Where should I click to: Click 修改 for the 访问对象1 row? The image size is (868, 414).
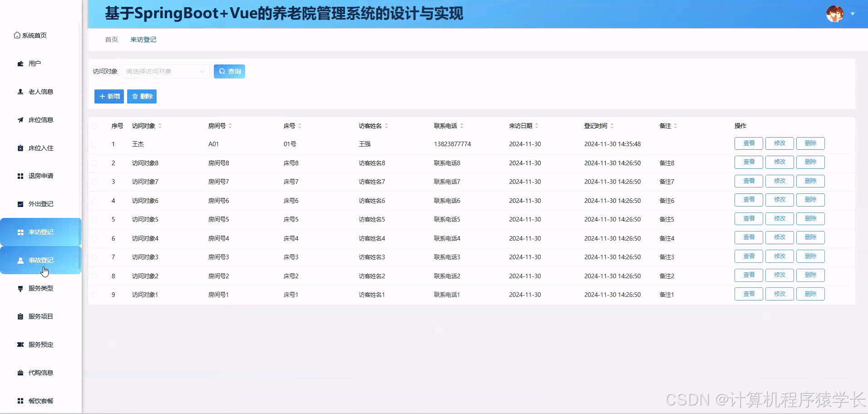point(779,294)
